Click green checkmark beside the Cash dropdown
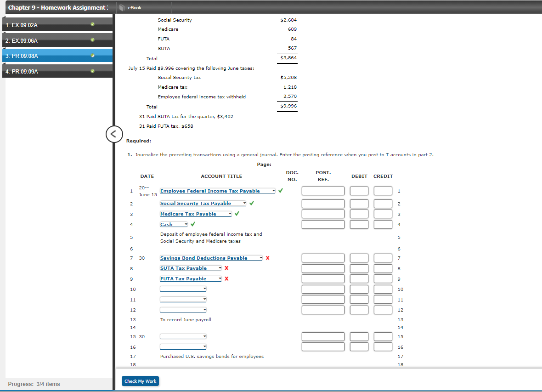 tap(193, 223)
